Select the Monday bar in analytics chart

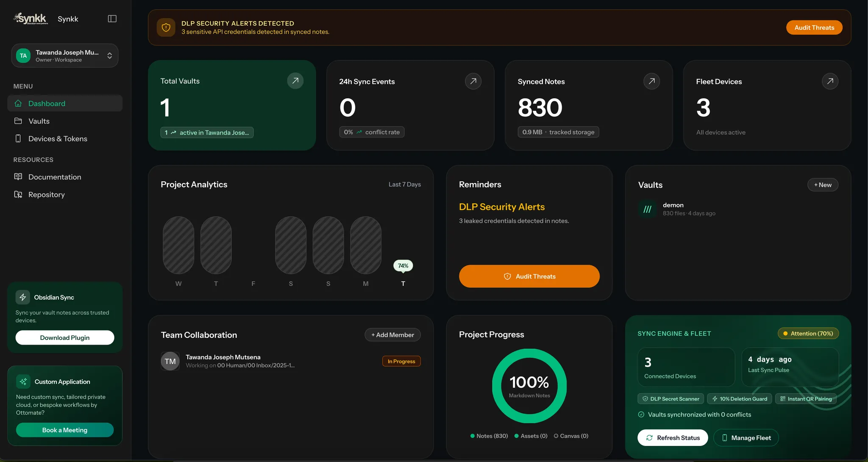366,245
